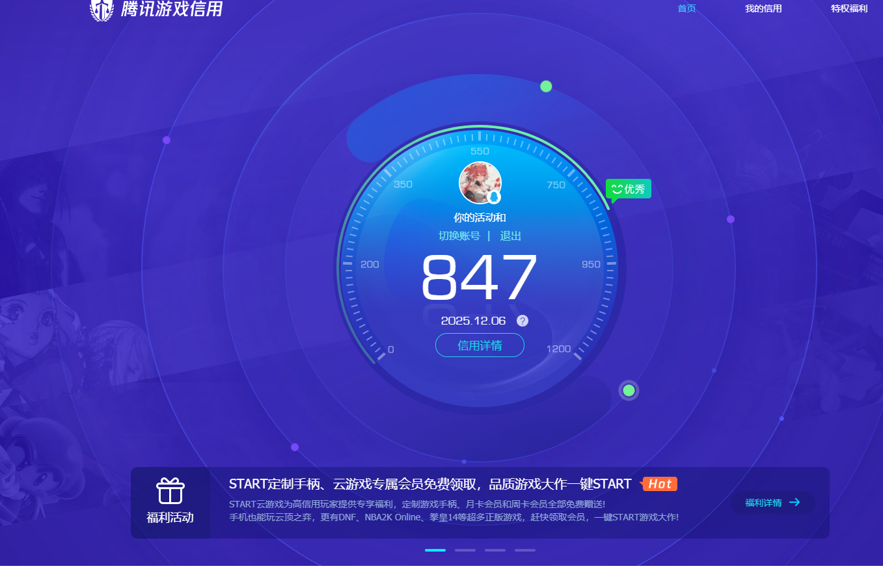Click the green dot at the top of the orbit
The height and width of the screenshot is (588, 883).
546,87
